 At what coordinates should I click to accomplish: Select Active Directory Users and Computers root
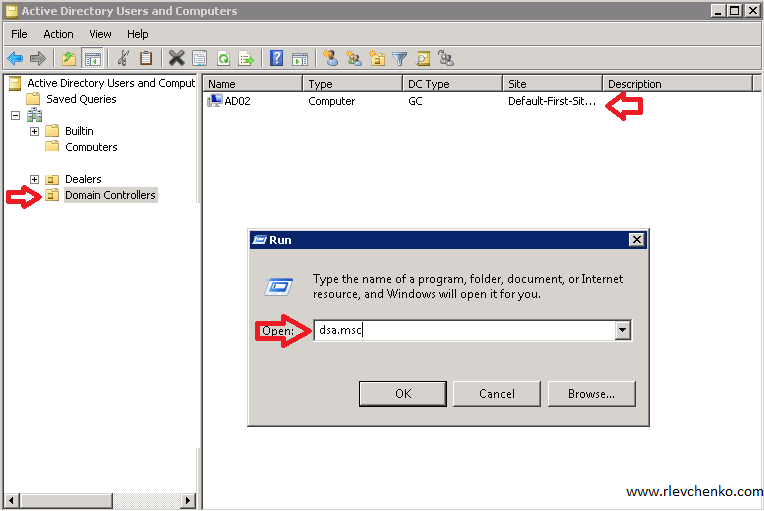click(111, 83)
